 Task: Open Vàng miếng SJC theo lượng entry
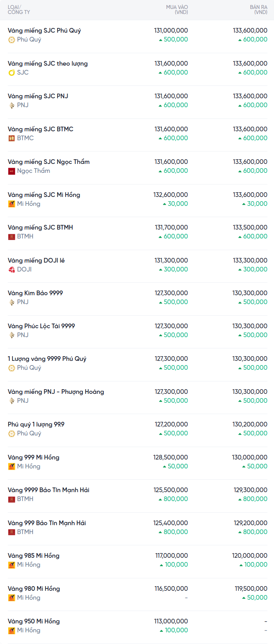point(48,64)
